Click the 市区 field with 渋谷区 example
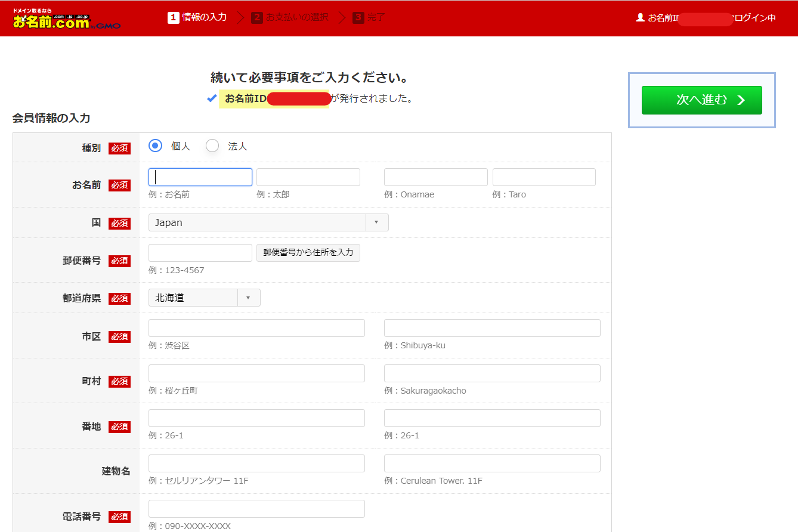The height and width of the screenshot is (532, 798). click(256, 327)
